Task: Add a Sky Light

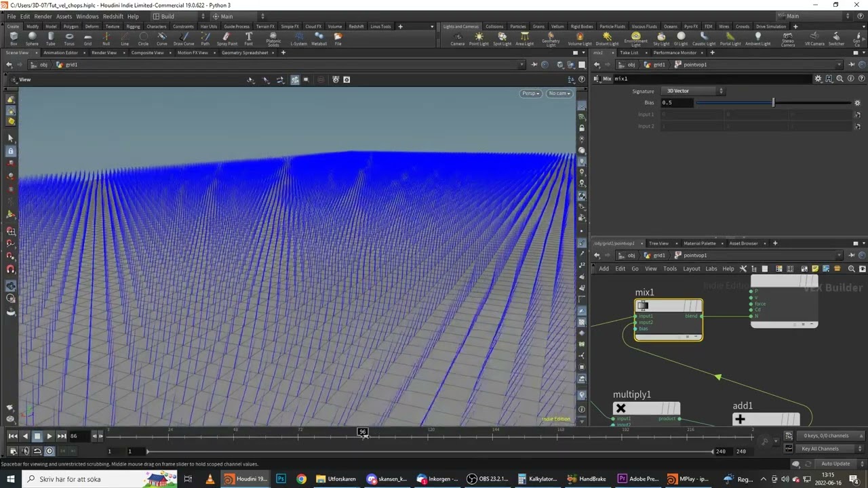Action: click(661, 39)
